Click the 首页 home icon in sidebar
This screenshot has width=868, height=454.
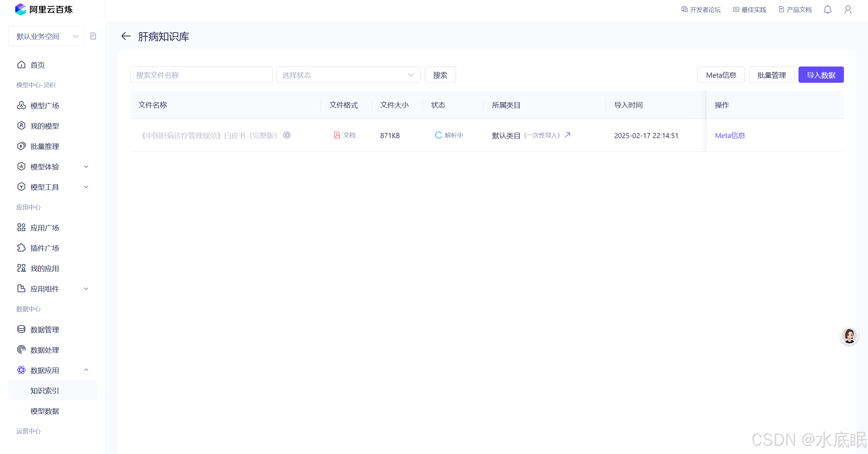click(x=21, y=64)
